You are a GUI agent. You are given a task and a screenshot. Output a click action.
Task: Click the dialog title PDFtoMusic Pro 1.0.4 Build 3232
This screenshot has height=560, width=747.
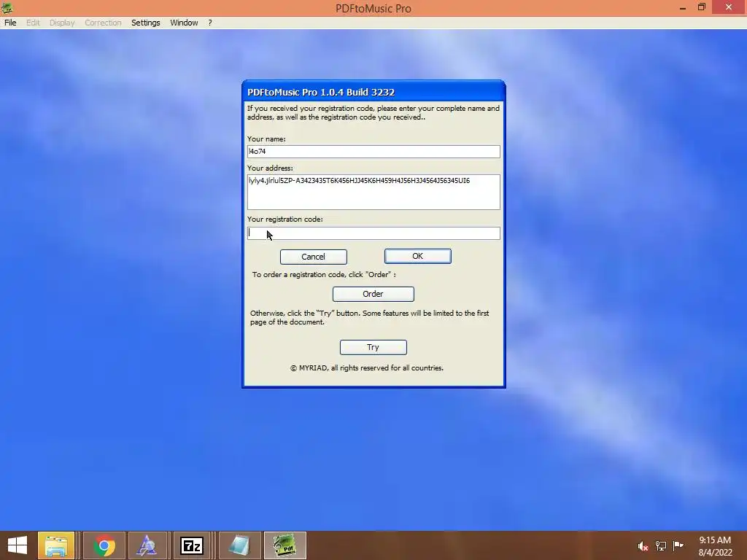click(x=321, y=92)
